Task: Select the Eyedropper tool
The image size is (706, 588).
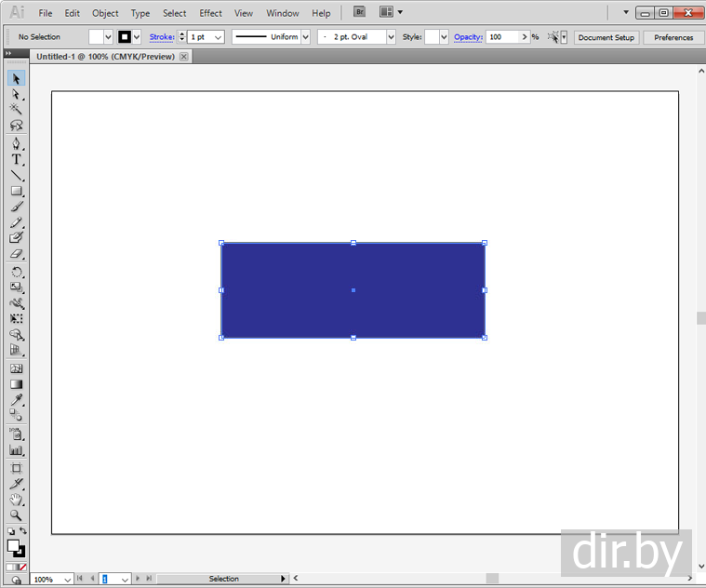Action: coord(16,400)
